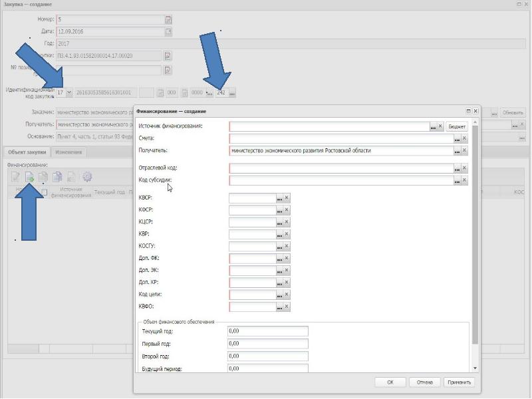Click into the Источник финансирования input

tap(329, 126)
